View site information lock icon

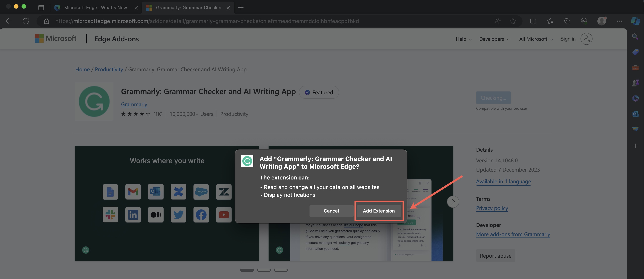pyautogui.click(x=46, y=21)
